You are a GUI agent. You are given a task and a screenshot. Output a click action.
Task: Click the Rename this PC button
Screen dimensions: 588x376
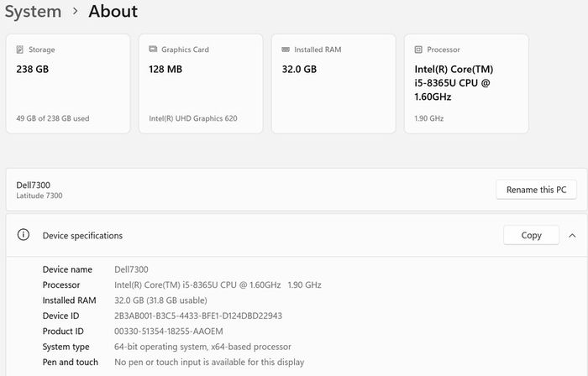[x=536, y=190]
